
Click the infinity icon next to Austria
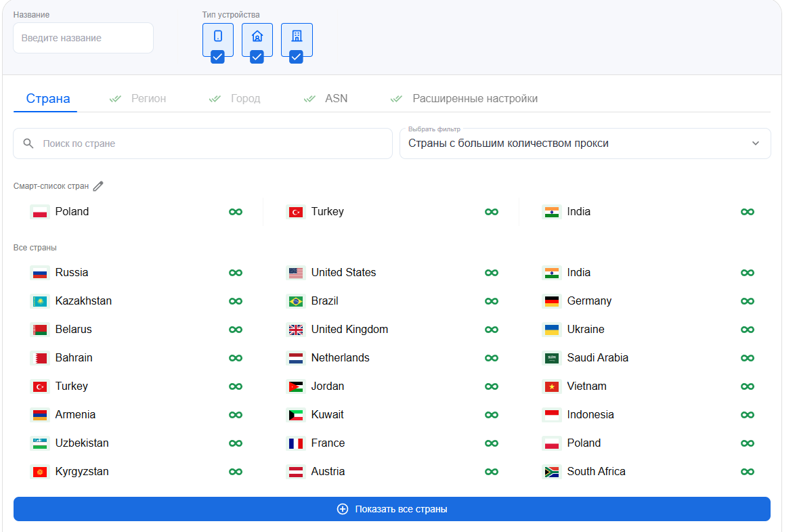click(x=492, y=472)
